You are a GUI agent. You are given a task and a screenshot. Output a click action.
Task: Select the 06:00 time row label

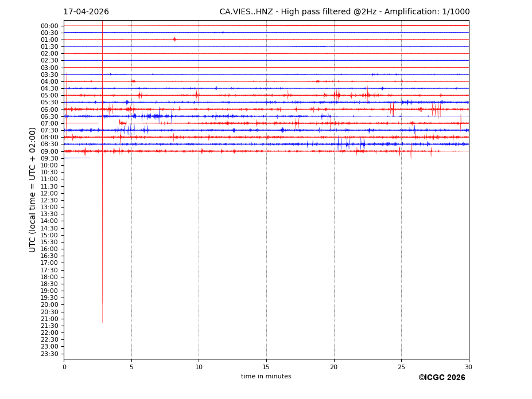click(x=49, y=109)
